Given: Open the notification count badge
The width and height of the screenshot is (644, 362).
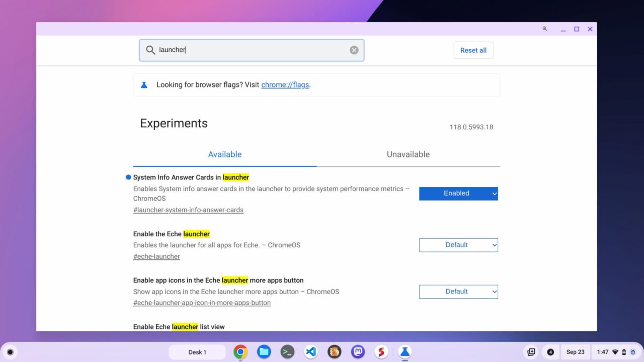Looking at the screenshot, I should click(550, 352).
